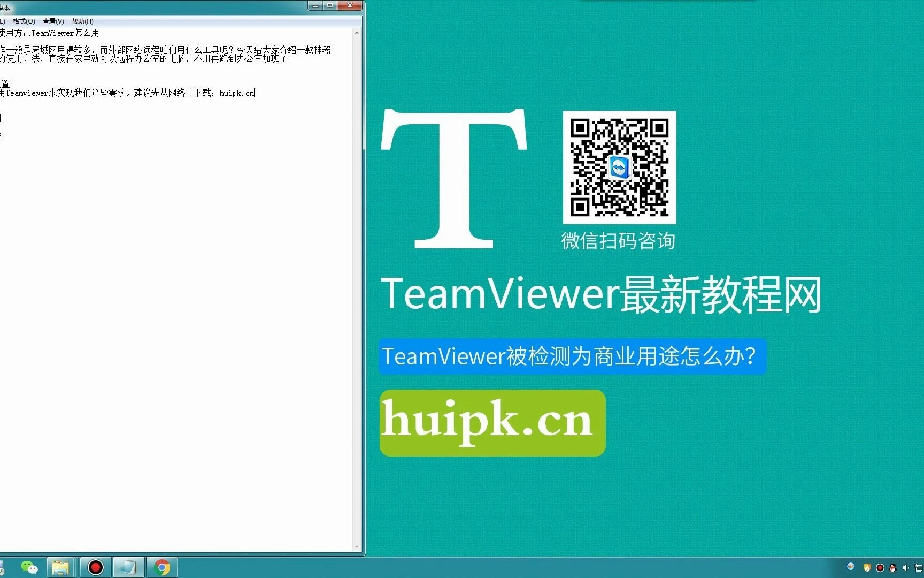Click the large white T logo
This screenshot has width=924, height=578.
tap(454, 178)
